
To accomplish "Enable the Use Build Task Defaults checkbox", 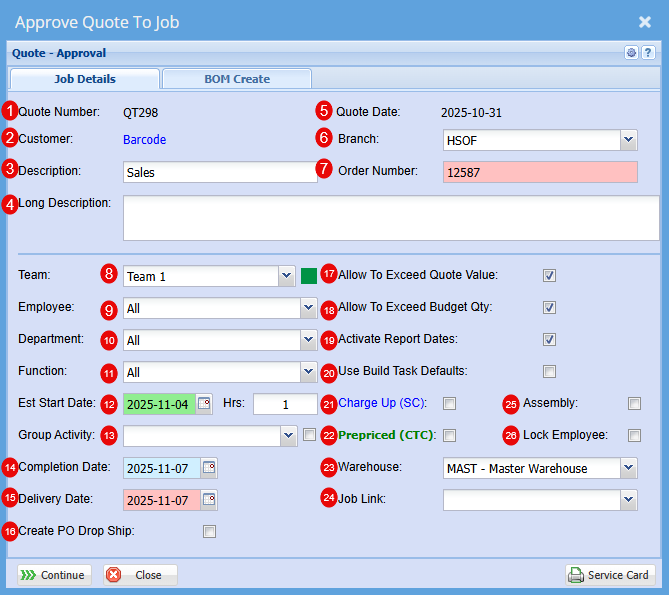I will (549, 371).
